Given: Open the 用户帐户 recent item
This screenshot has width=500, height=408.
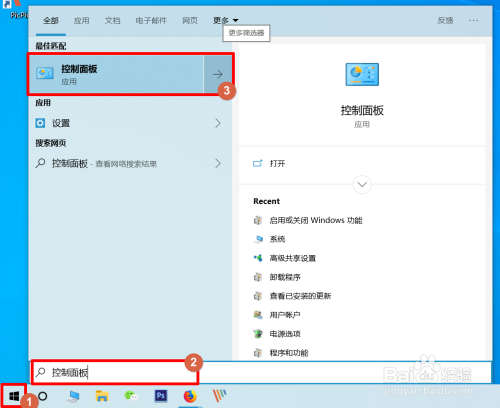Looking at the screenshot, I should pyautogui.click(x=285, y=315).
